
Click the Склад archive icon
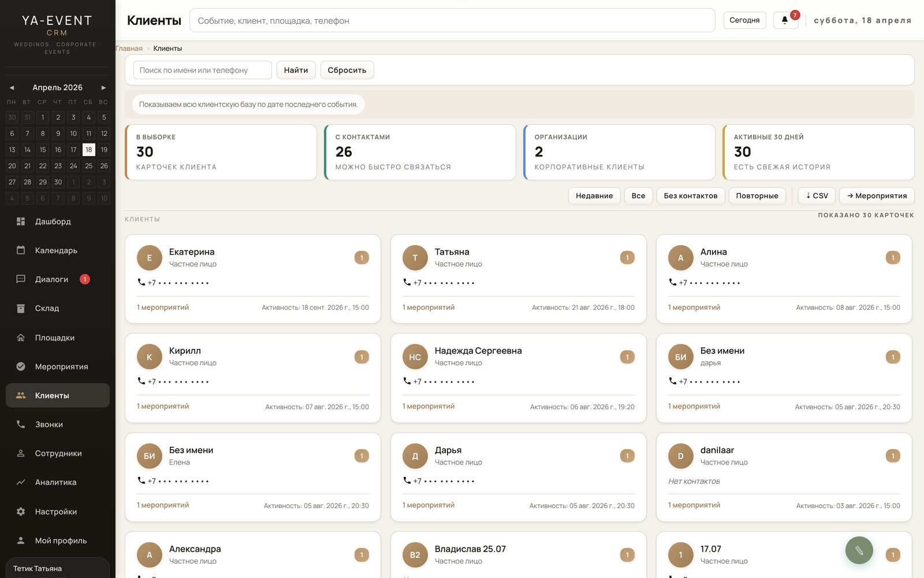point(21,308)
